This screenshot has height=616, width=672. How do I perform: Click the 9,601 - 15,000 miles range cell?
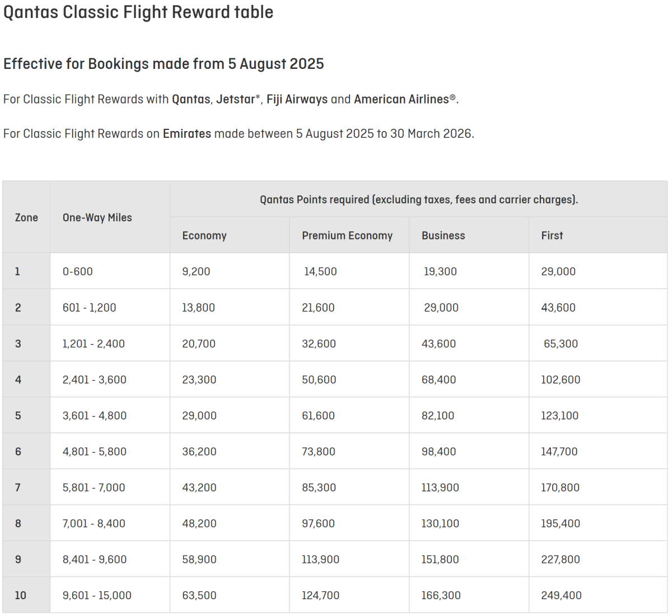97,595
